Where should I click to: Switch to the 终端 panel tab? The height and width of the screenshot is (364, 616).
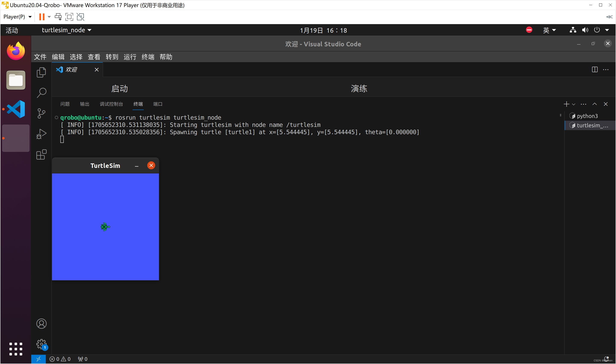pos(138,104)
